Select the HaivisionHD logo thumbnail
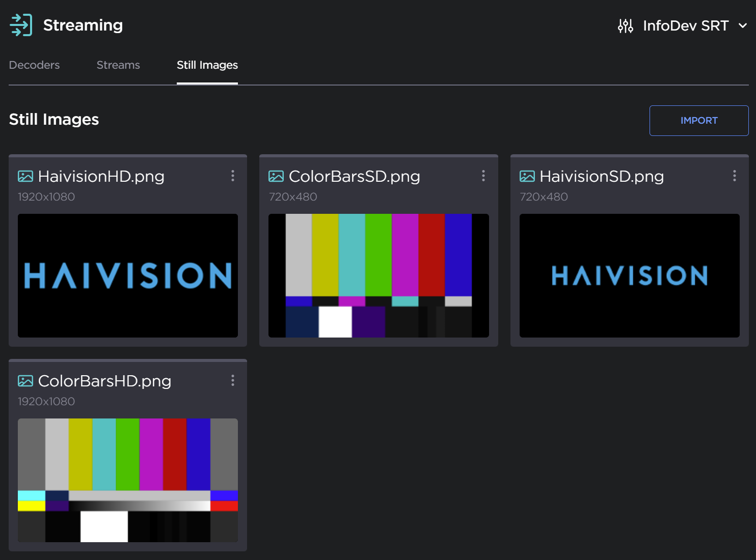This screenshot has height=560, width=756. pos(128,275)
